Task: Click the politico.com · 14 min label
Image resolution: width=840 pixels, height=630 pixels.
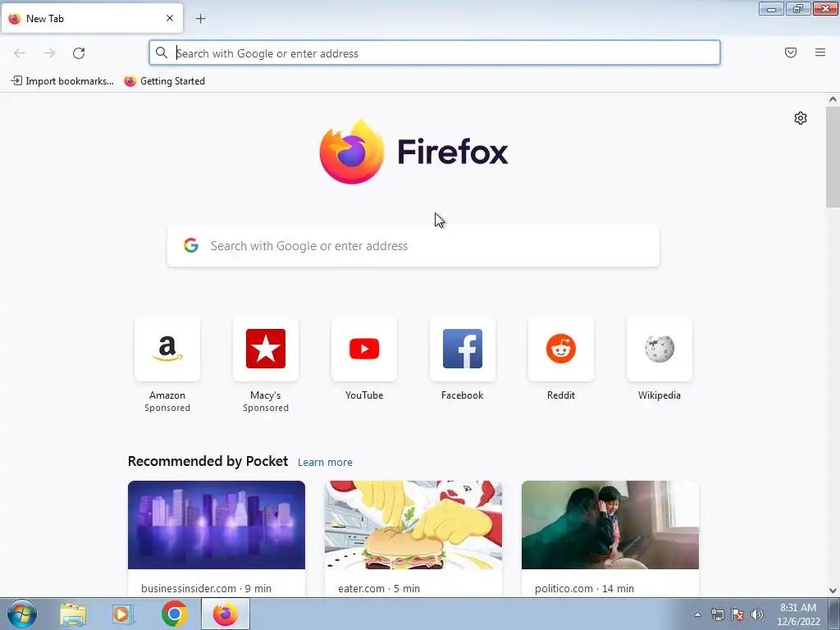Action: point(584,588)
